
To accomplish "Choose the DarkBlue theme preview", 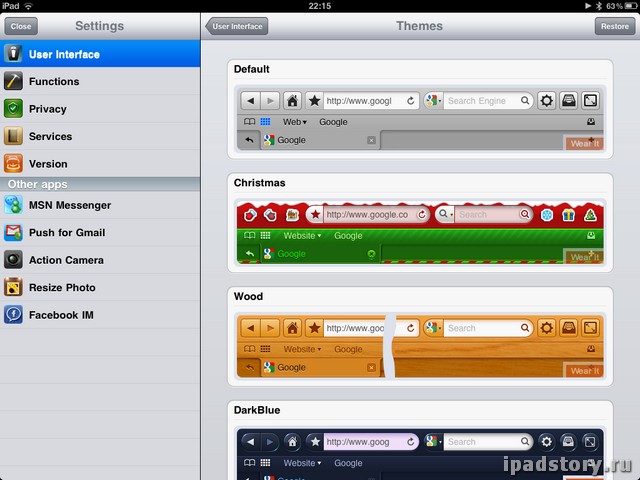I will [x=420, y=450].
